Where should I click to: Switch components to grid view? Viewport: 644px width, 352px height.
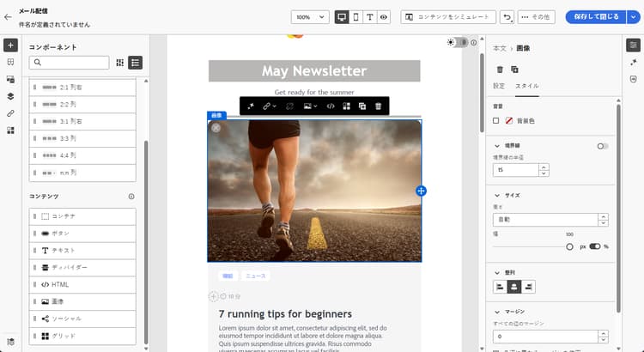pos(120,63)
